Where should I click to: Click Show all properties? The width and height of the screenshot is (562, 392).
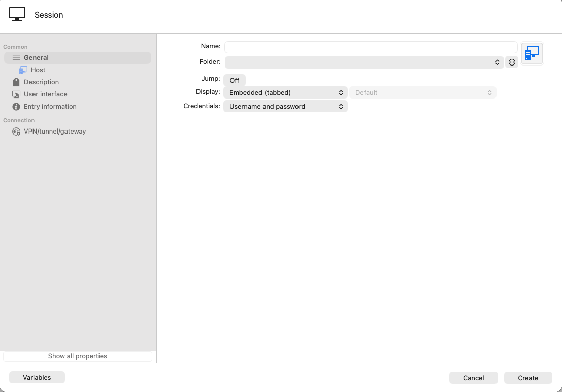point(77,356)
